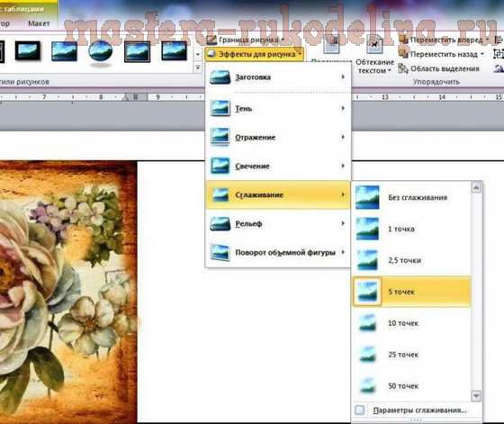Screen dimensions: 504x424
Task: Click 'Переместить назад' icon
Action: click(x=404, y=54)
